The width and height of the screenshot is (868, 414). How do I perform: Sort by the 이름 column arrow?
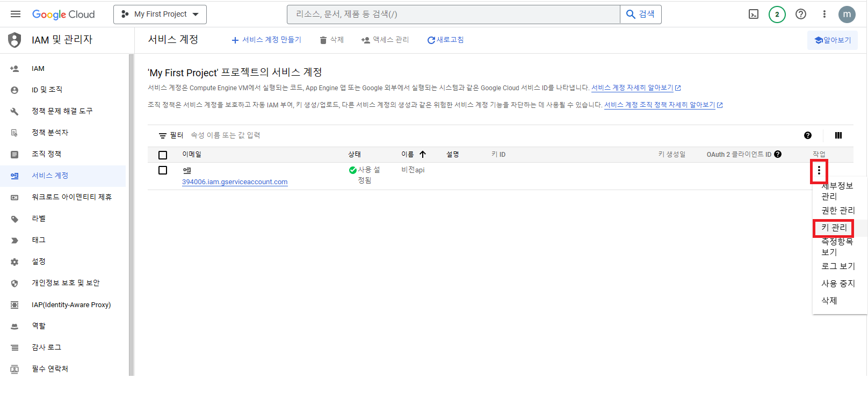(x=423, y=154)
